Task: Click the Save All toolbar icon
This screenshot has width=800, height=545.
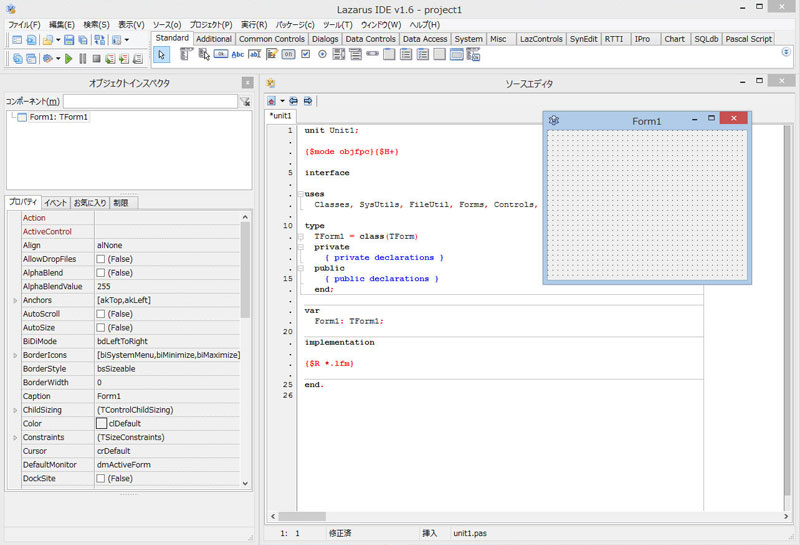Action: point(83,40)
